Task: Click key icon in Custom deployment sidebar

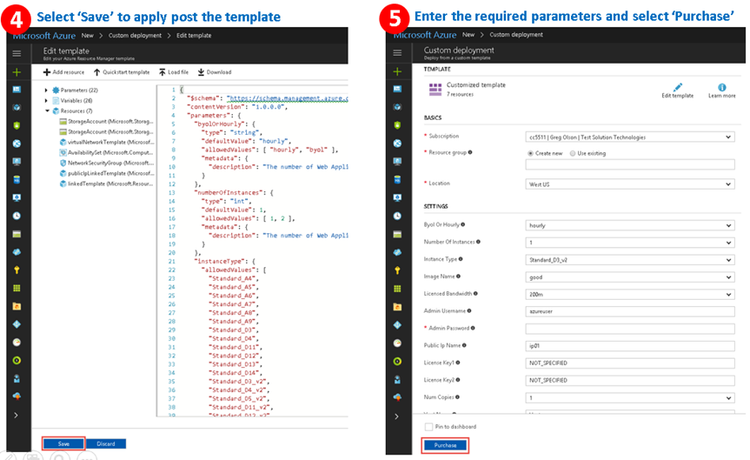Action: point(397,271)
